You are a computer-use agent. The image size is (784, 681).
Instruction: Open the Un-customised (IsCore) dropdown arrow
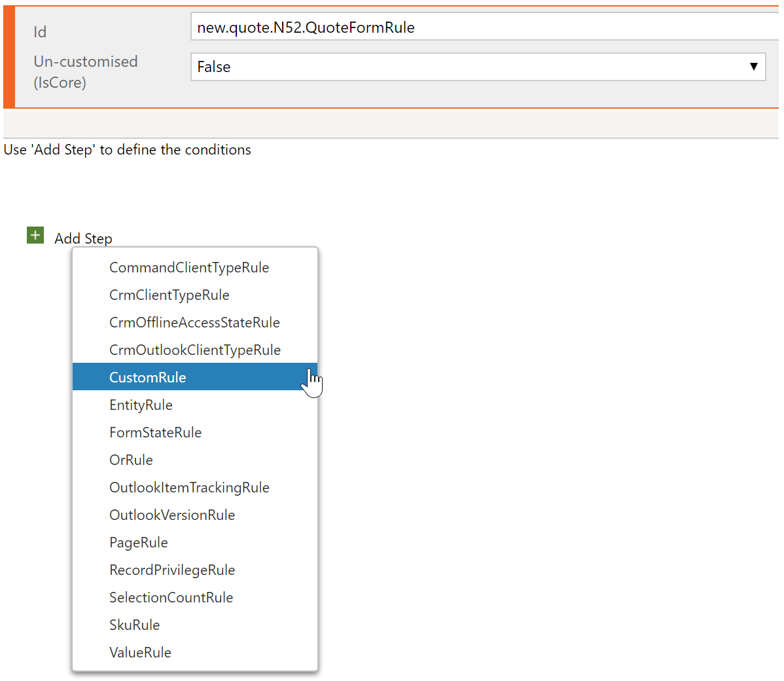tap(754, 66)
